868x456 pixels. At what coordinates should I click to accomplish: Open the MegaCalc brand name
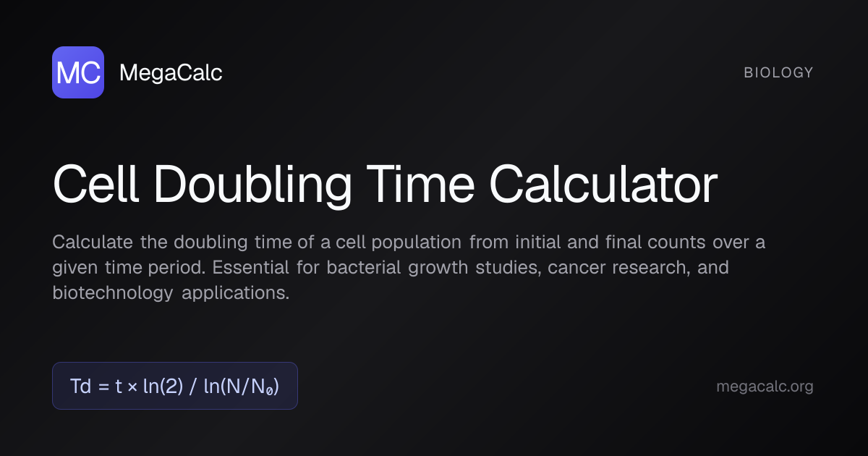(171, 72)
